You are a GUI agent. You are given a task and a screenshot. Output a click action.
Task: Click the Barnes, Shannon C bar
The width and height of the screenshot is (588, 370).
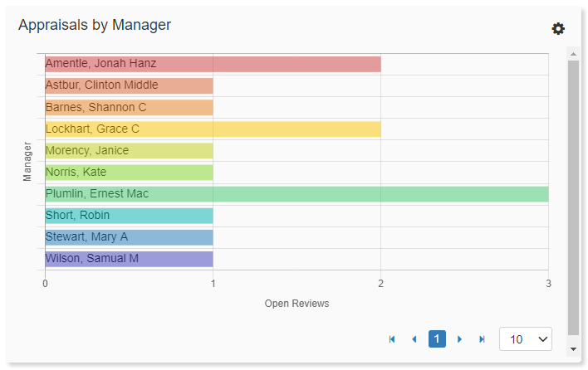129,107
